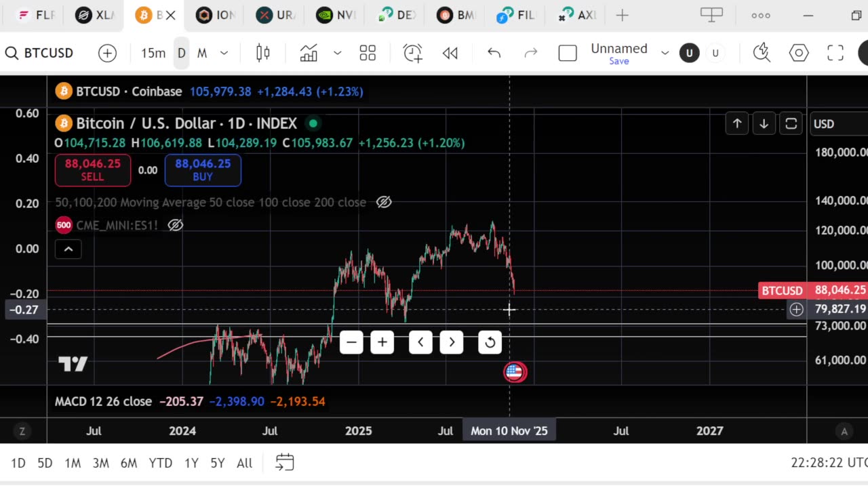Image resolution: width=868 pixels, height=488 pixels.
Task: Redo the chart action
Action: pyautogui.click(x=531, y=53)
